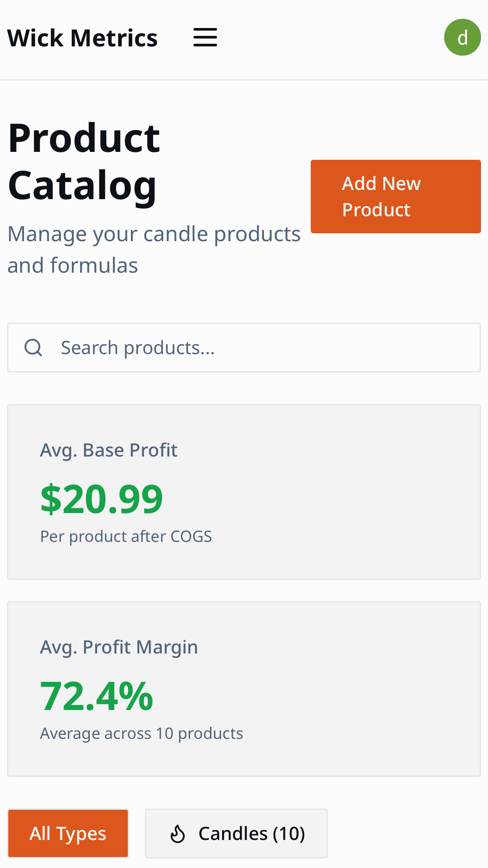Click the Wick Metrics logo
The image size is (488, 868).
point(82,37)
